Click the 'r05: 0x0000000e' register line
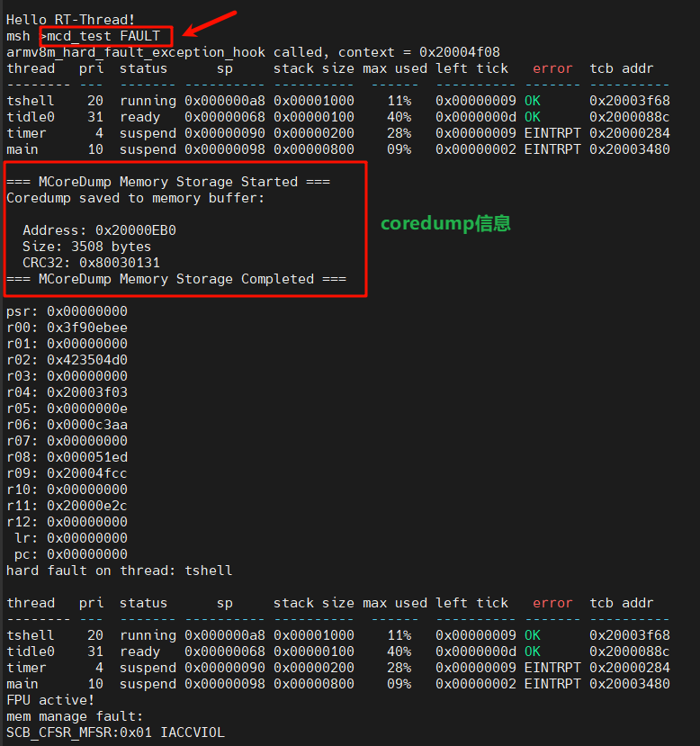 tap(67, 409)
